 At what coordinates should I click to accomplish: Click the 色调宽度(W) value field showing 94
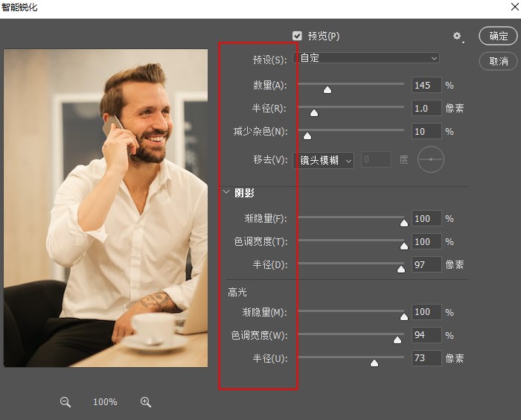[x=426, y=335]
